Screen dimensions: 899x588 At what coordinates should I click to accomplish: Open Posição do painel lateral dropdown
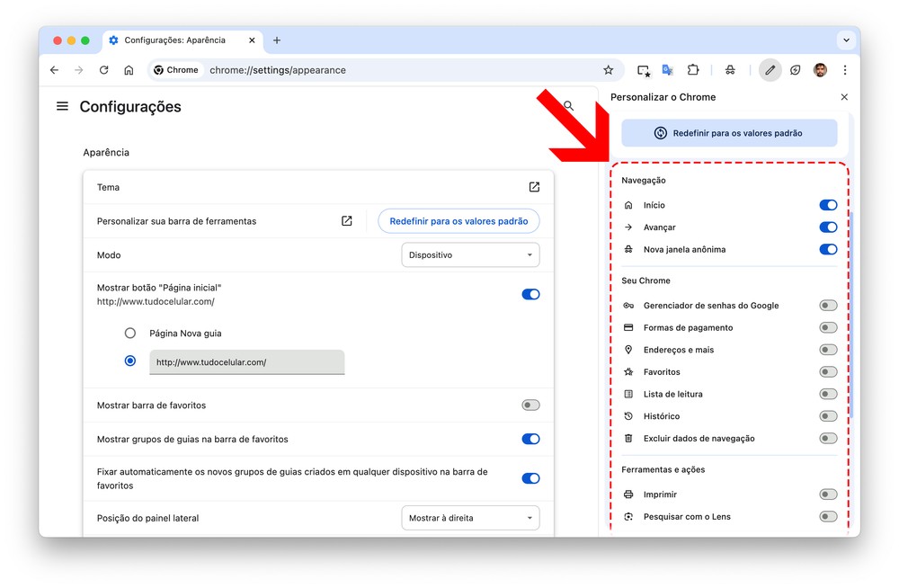tap(470, 518)
